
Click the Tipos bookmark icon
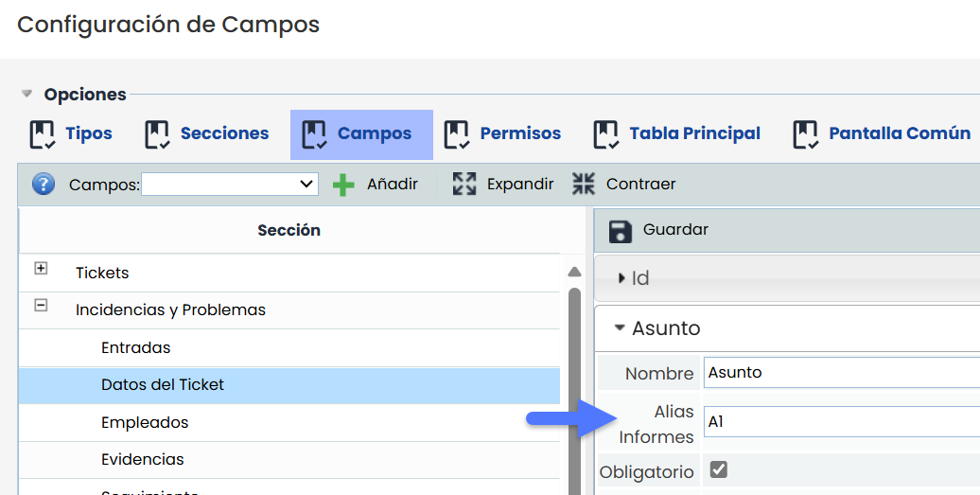click(x=43, y=134)
